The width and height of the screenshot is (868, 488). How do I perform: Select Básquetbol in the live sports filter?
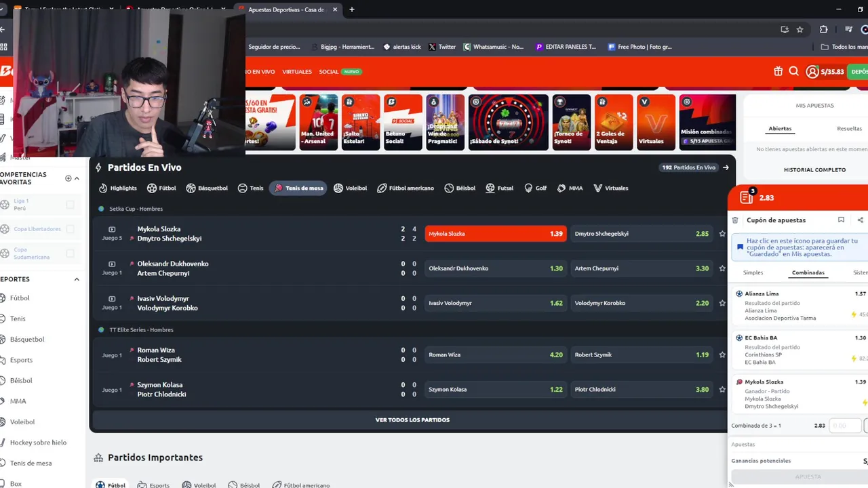[207, 188]
